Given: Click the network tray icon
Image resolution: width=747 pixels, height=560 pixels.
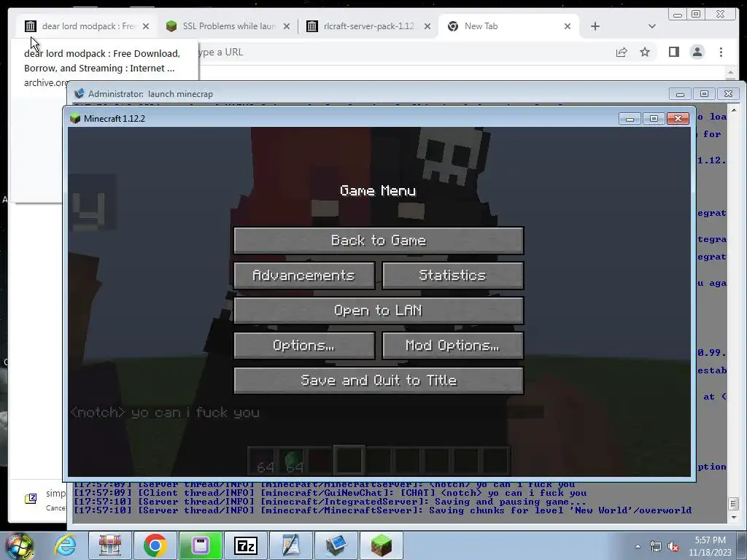Looking at the screenshot, I should point(656,546).
